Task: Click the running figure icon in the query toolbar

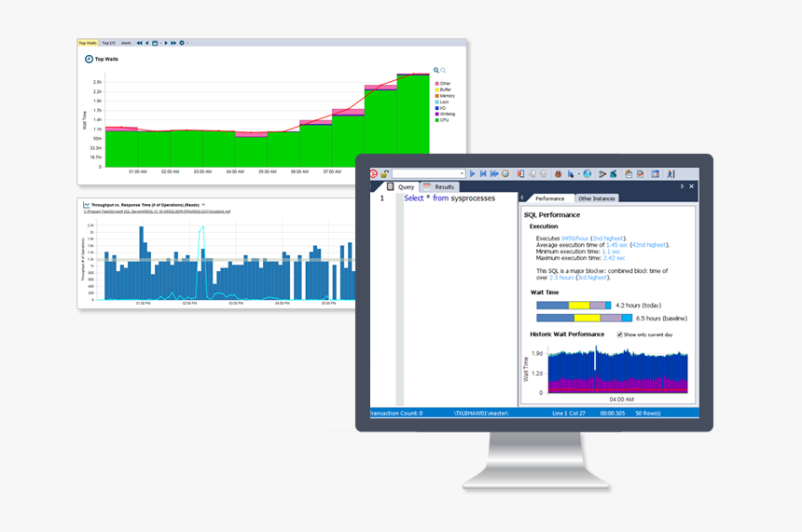Action: tap(671, 173)
